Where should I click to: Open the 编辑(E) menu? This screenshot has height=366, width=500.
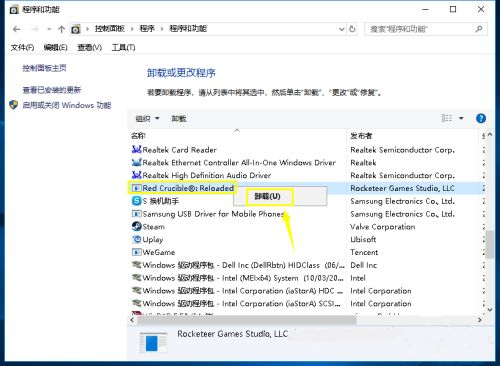point(55,47)
